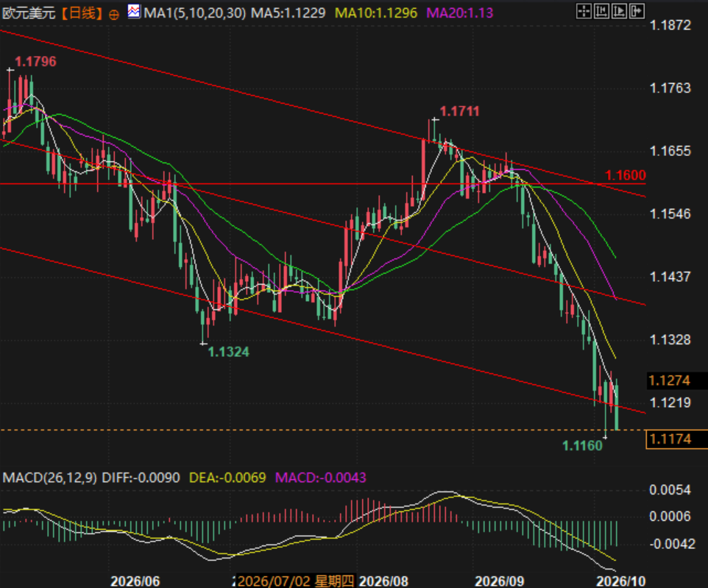Click the MA5:1.1229 value
Viewport: 708px width, 588px height.
click(x=288, y=13)
